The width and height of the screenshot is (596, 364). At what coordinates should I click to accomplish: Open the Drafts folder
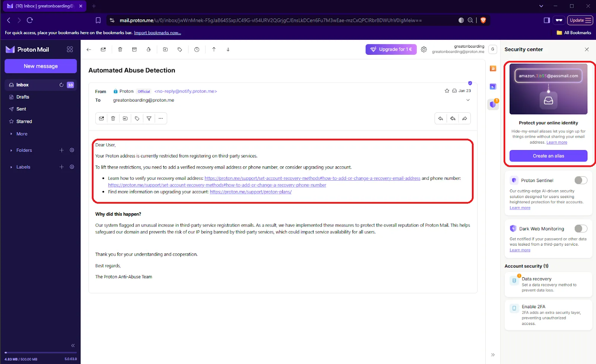click(x=41, y=97)
